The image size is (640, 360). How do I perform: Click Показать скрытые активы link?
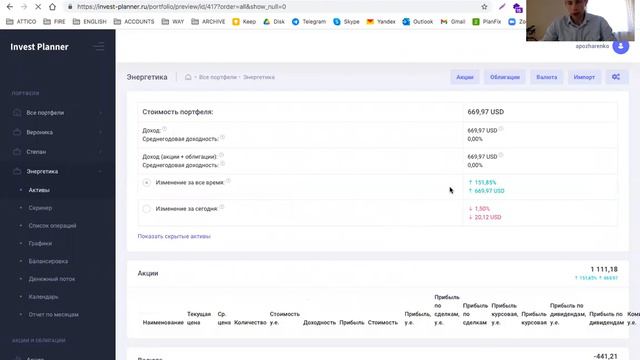pyautogui.click(x=174, y=236)
